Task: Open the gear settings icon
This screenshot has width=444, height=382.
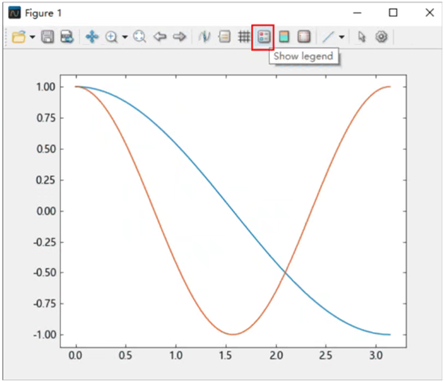Action: [381, 37]
